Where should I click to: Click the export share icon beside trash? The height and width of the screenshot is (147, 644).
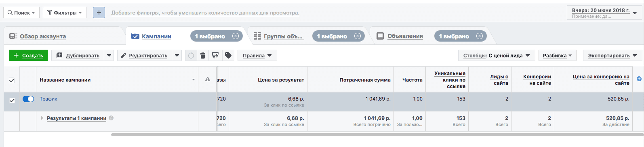coord(215,55)
